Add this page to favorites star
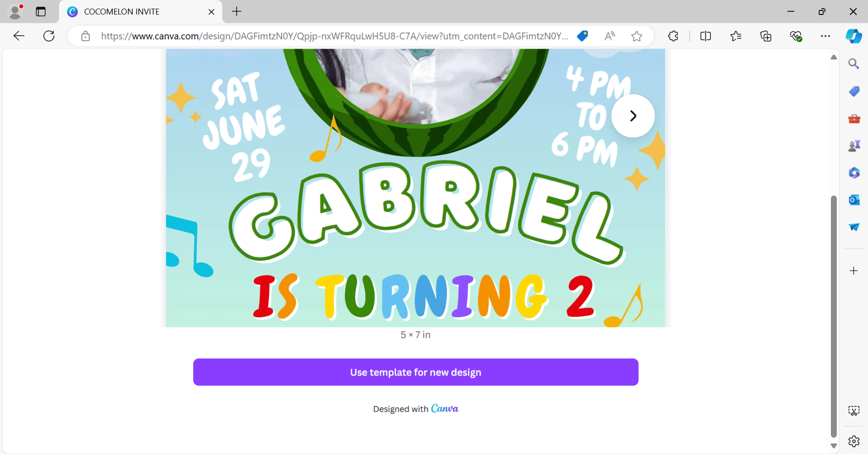 tap(637, 36)
